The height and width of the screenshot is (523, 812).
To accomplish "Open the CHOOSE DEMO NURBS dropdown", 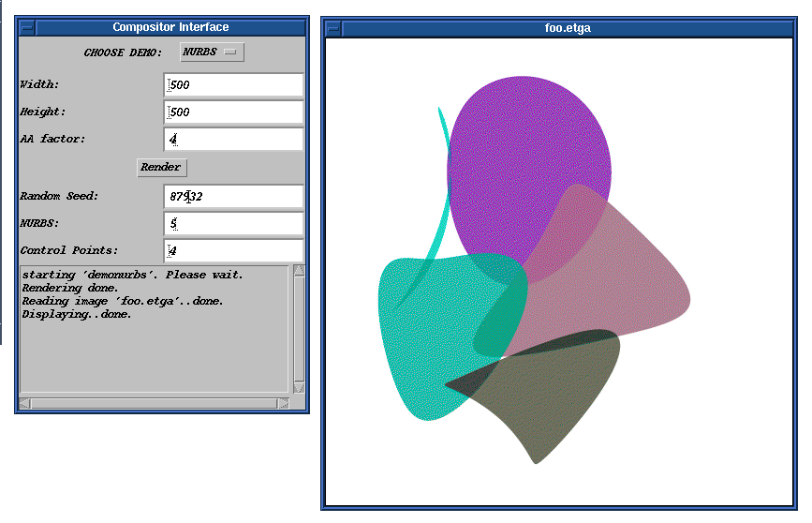I will point(212,52).
